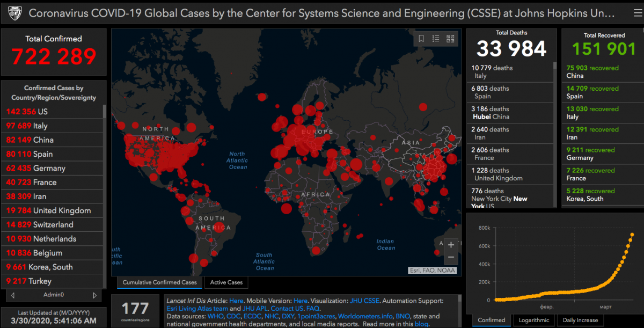Open the JHU CSSE visualization link
The image size is (644, 328).
[x=365, y=301]
